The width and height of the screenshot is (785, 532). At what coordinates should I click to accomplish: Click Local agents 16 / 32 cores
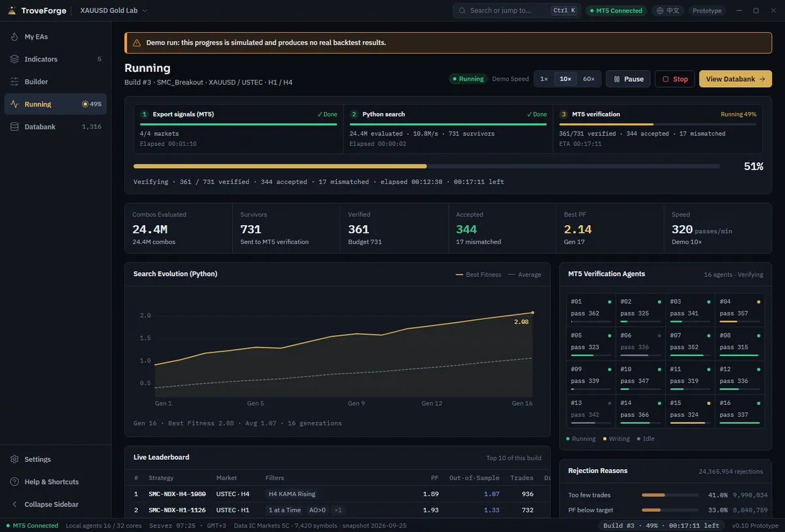pyautogui.click(x=104, y=525)
